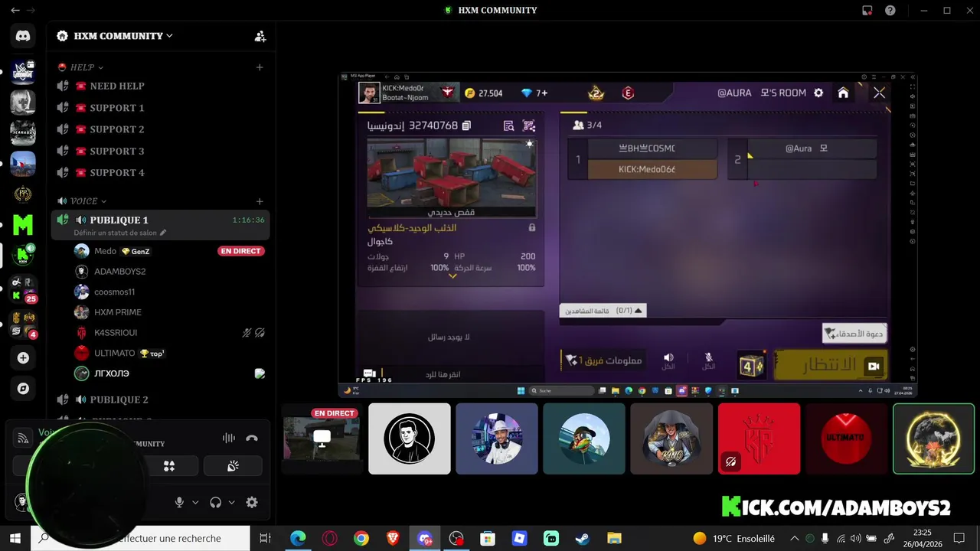Open headphone output options chevron
The width and height of the screenshot is (980, 551).
[x=231, y=502]
